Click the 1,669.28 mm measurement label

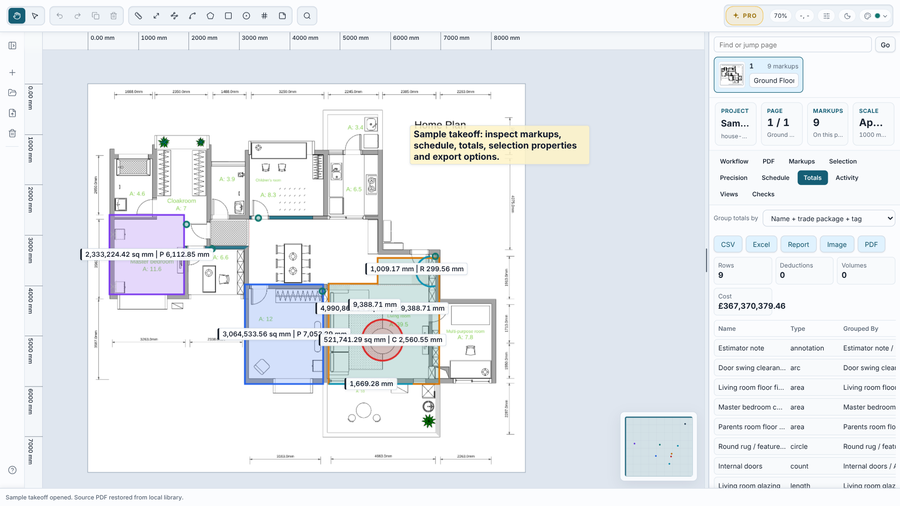pyautogui.click(x=371, y=384)
